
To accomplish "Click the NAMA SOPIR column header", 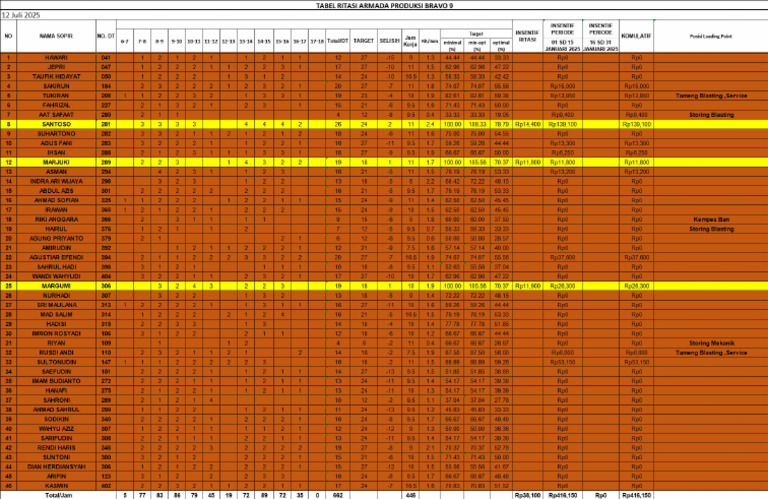I will tap(56, 36).
